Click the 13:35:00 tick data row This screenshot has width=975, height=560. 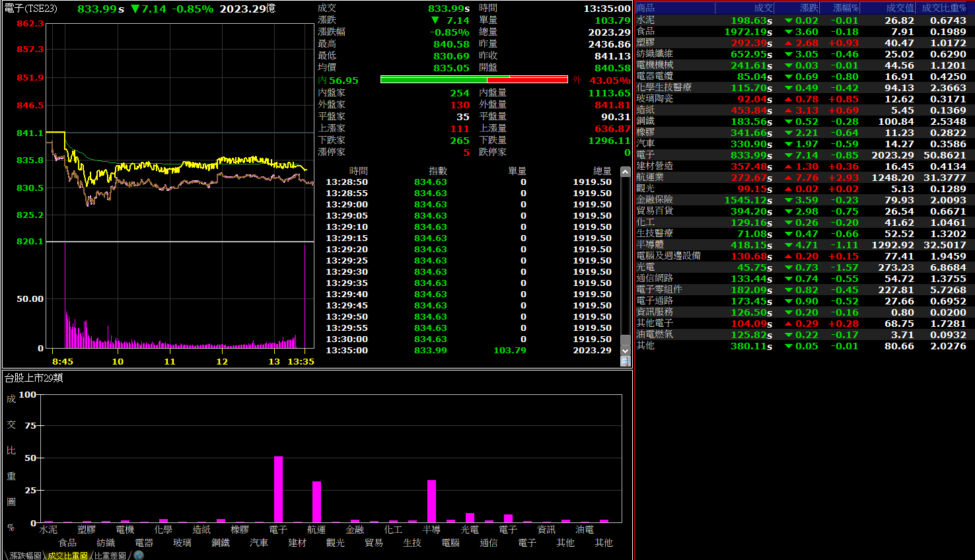469,351
